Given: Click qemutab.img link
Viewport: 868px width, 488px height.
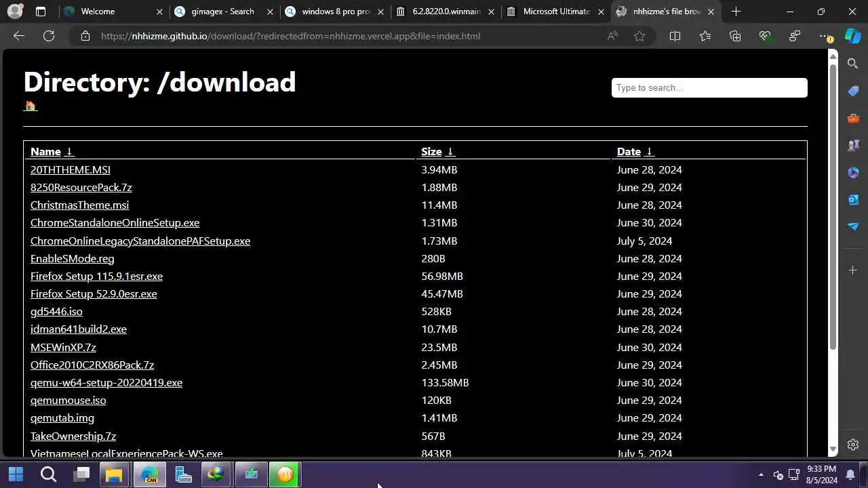Looking at the screenshot, I should point(62,418).
